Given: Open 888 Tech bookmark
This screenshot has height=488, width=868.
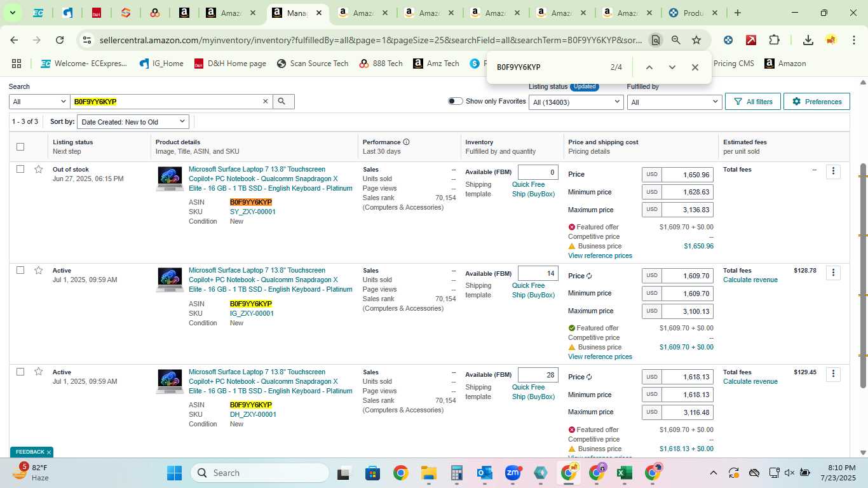Looking at the screenshot, I should tap(381, 64).
